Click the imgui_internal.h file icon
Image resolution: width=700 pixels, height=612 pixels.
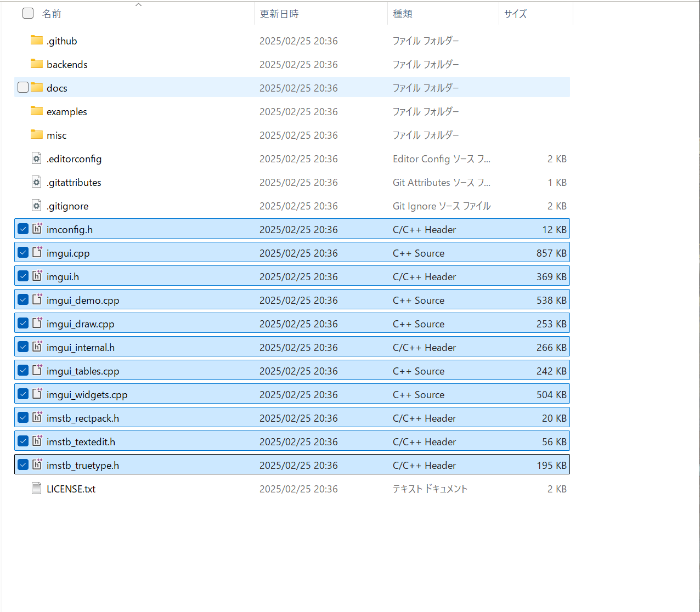(x=37, y=347)
